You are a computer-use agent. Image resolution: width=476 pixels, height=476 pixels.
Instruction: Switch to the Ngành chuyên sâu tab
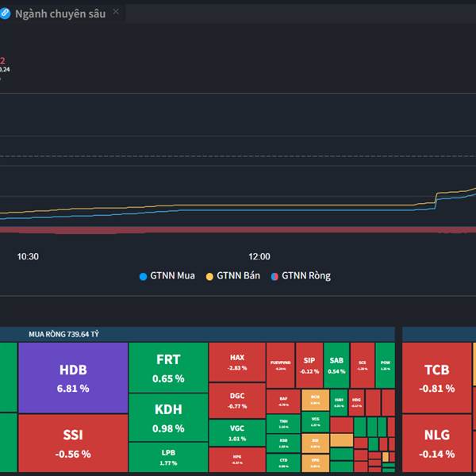pos(59,13)
